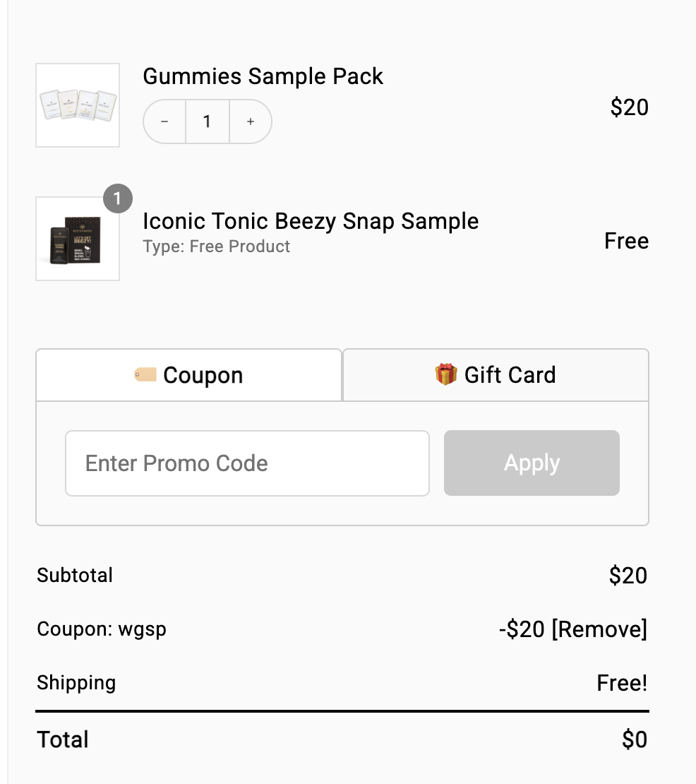Click the coupon tag icon
This screenshot has width=696, height=784.
(x=145, y=374)
